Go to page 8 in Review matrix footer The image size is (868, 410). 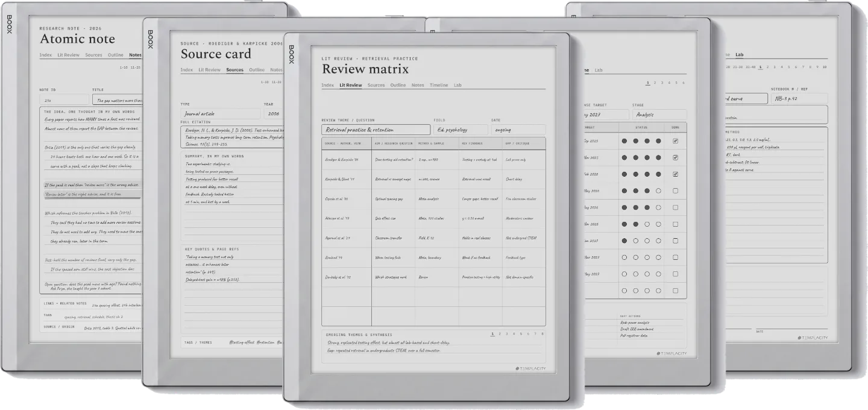pos(542,333)
